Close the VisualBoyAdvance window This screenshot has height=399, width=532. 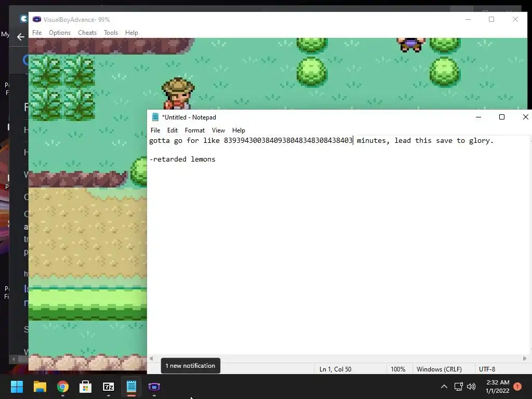[515, 19]
